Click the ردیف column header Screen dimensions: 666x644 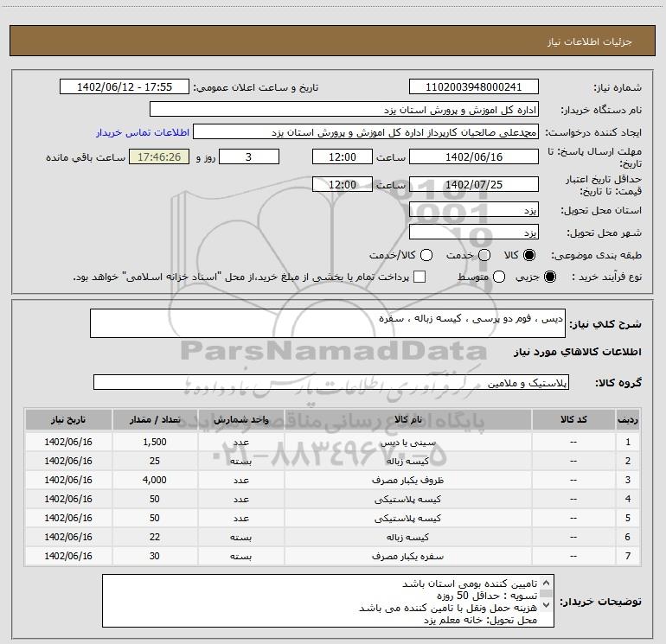coord(628,419)
